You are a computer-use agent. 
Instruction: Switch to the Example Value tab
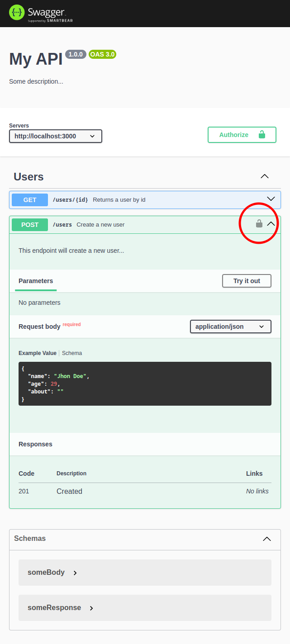38,353
